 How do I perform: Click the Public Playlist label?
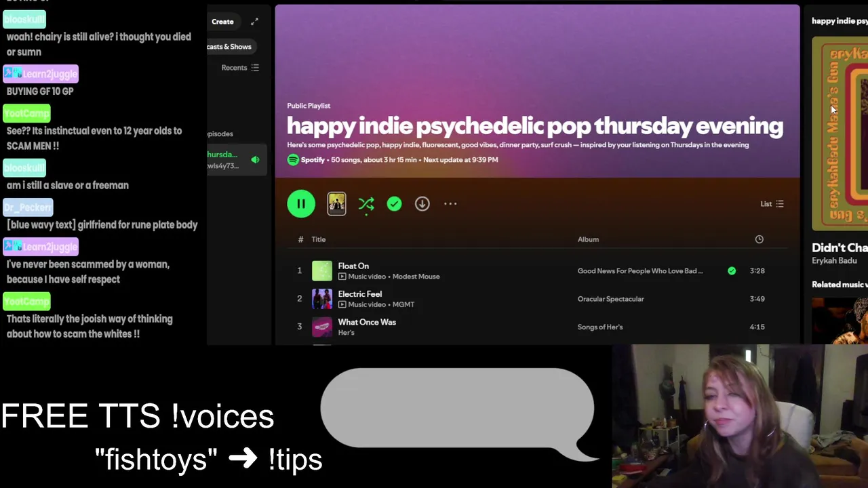[x=309, y=106]
